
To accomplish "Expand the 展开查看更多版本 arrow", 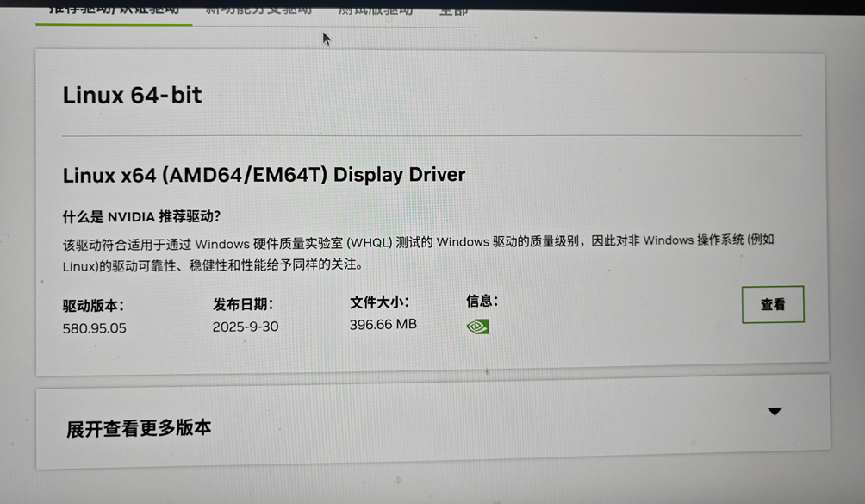I will [x=775, y=411].
